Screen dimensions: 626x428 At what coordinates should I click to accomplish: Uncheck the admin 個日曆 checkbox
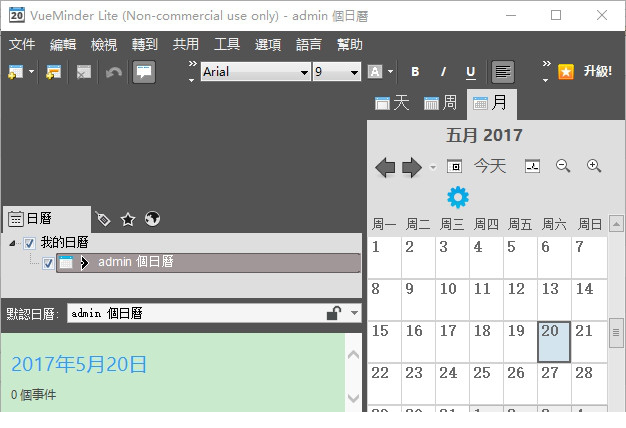click(x=48, y=263)
